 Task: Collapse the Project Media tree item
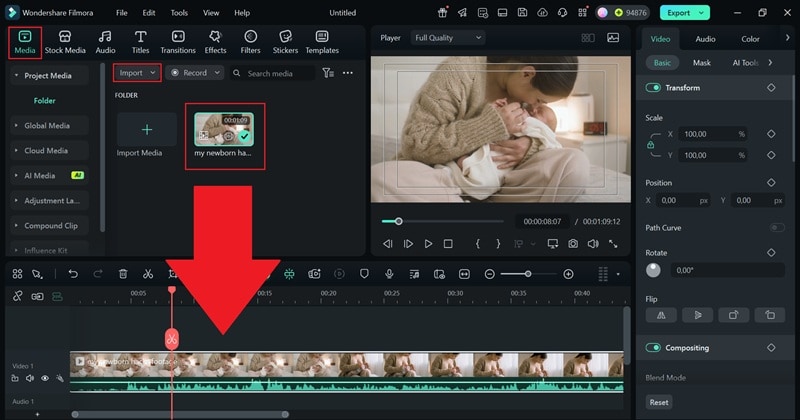click(x=16, y=76)
